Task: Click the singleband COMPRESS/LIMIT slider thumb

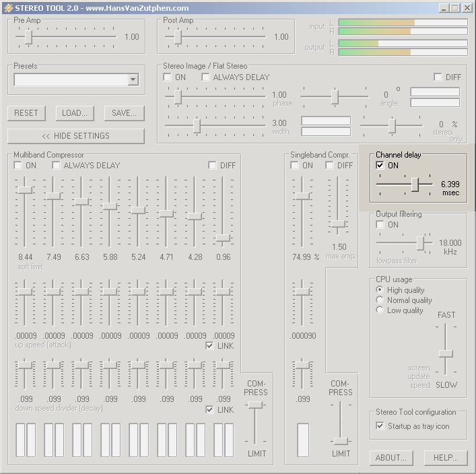Action: pyautogui.click(x=341, y=441)
